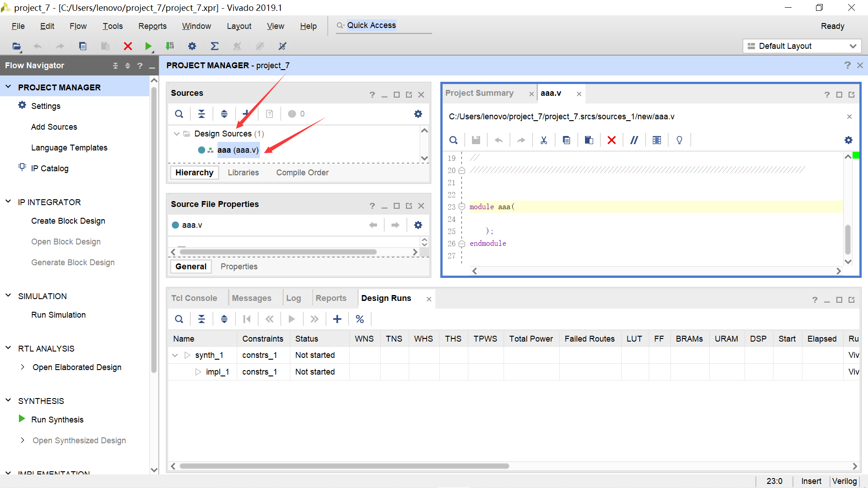This screenshot has width=868, height=488.
Task: Collapse the Design Sources tree node
Action: [176, 134]
